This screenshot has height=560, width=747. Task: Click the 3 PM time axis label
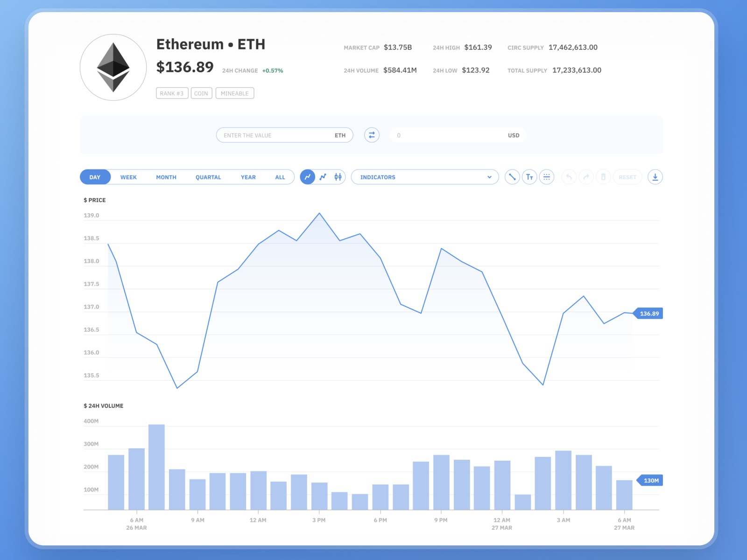[x=319, y=520]
